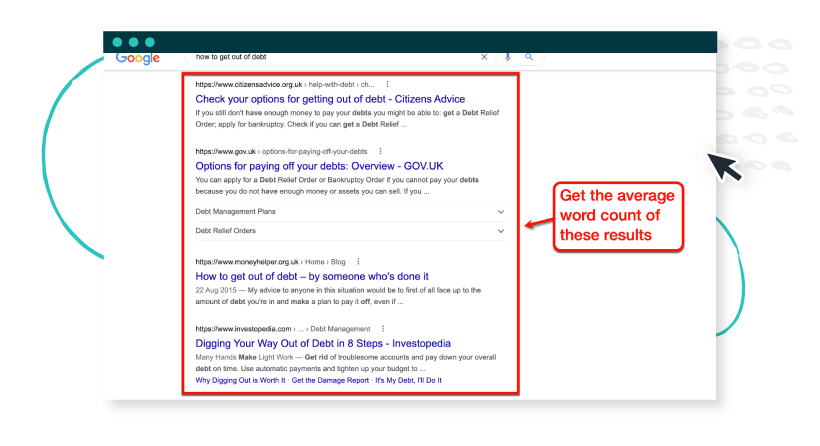The width and height of the screenshot is (820, 446).
Task: Follow the 'It's My Debt, I'll Do It' sitelink
Action: point(408,380)
